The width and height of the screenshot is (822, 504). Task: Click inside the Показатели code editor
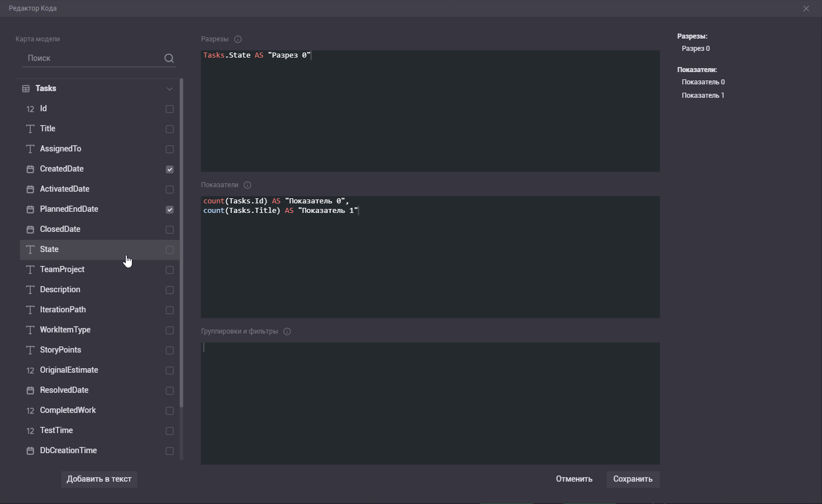click(x=430, y=257)
